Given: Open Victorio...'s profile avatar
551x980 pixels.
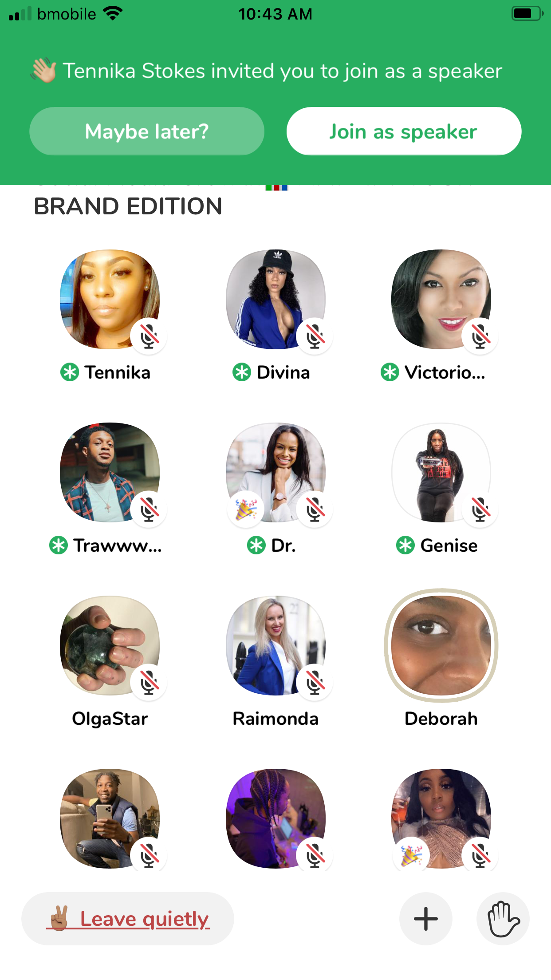Looking at the screenshot, I should 441,299.
